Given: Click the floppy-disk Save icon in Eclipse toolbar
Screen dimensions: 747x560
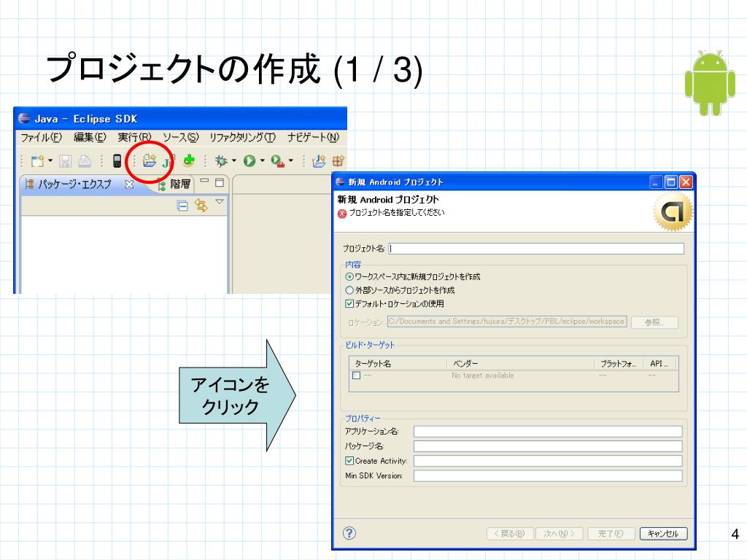Looking at the screenshot, I should tap(65, 161).
